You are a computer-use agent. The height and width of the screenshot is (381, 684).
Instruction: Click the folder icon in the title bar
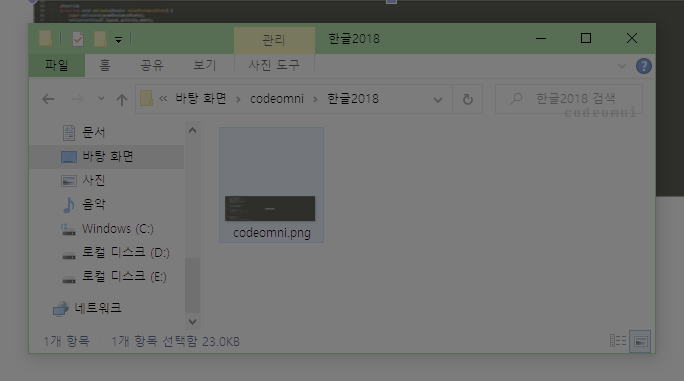(45, 38)
